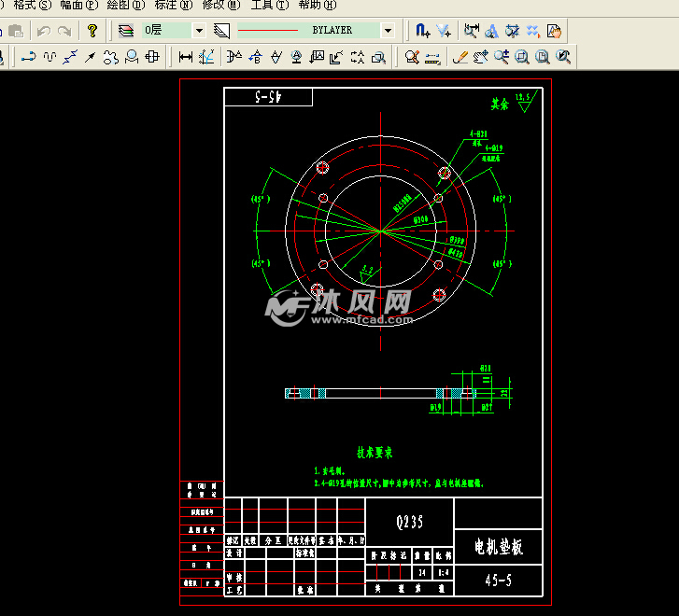This screenshot has height=616, width=679.
Task: Select the leader A over B annotation icon
Action: click(256, 57)
